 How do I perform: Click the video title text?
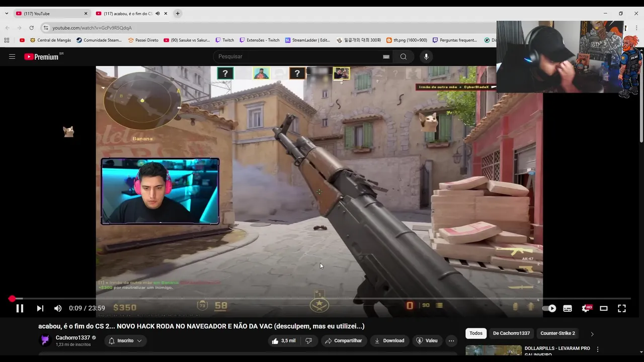pos(201,326)
